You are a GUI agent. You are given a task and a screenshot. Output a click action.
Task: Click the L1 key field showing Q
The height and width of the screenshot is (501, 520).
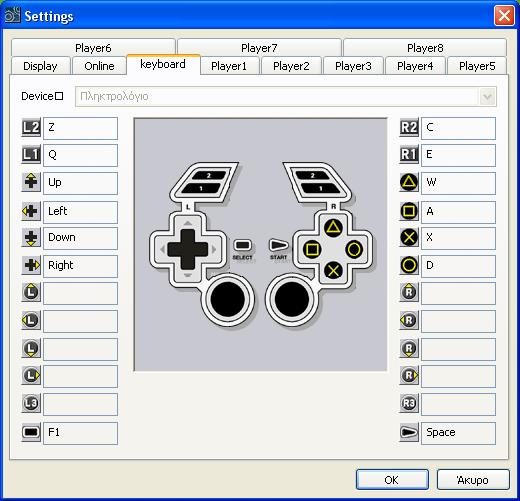click(80, 155)
